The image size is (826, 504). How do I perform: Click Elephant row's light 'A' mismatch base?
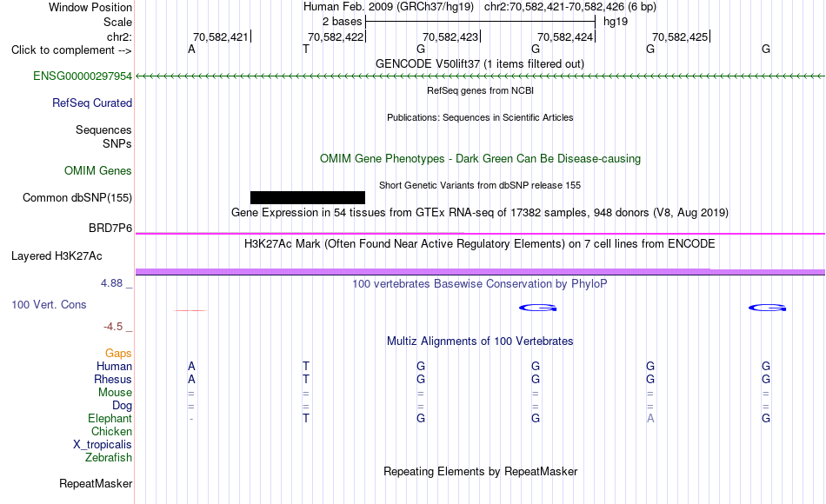coord(650,419)
